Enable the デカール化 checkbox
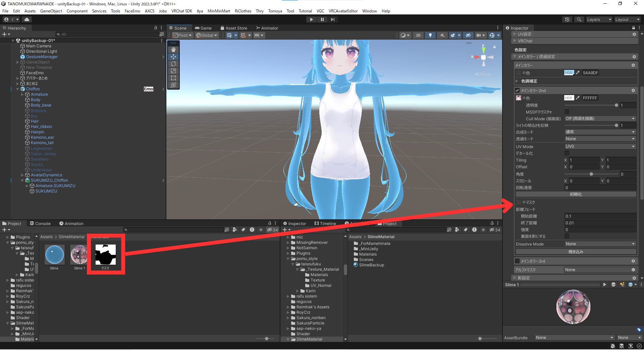The height and width of the screenshot is (350, 644). tap(567, 153)
